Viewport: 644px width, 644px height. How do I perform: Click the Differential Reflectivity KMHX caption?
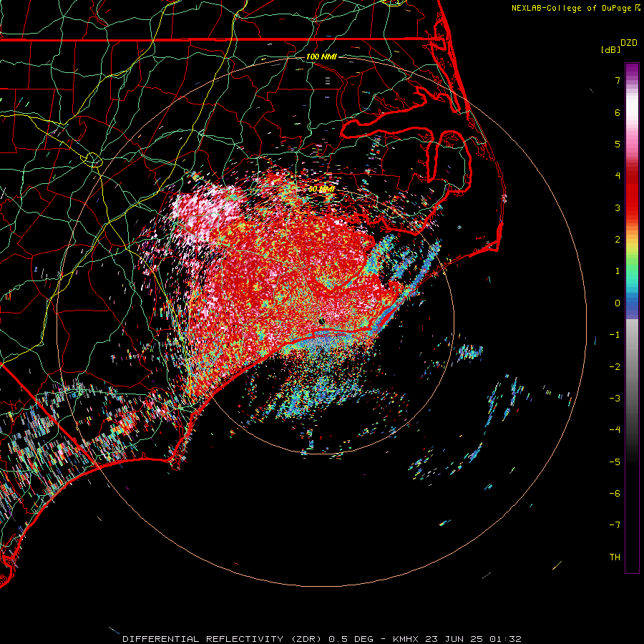322,639
